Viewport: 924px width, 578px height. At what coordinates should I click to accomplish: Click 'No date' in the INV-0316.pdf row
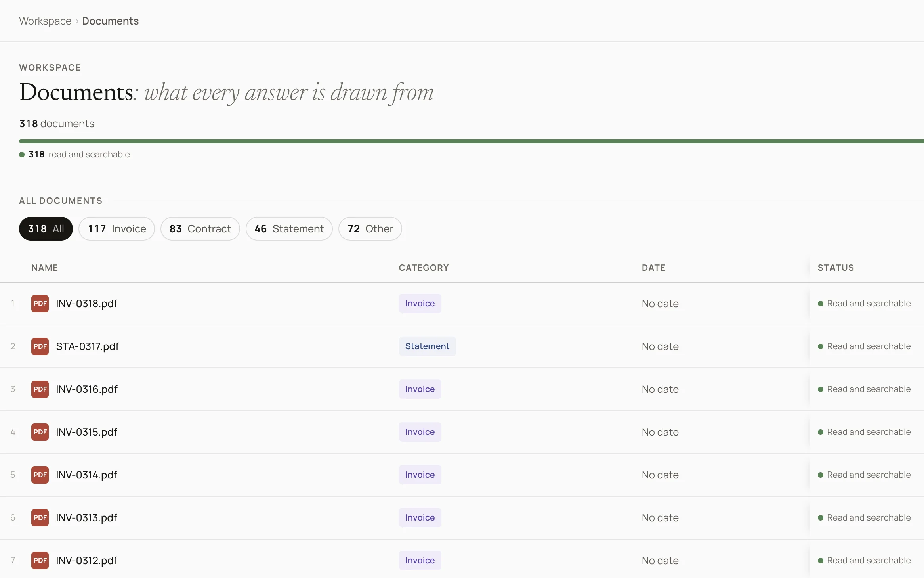click(660, 389)
